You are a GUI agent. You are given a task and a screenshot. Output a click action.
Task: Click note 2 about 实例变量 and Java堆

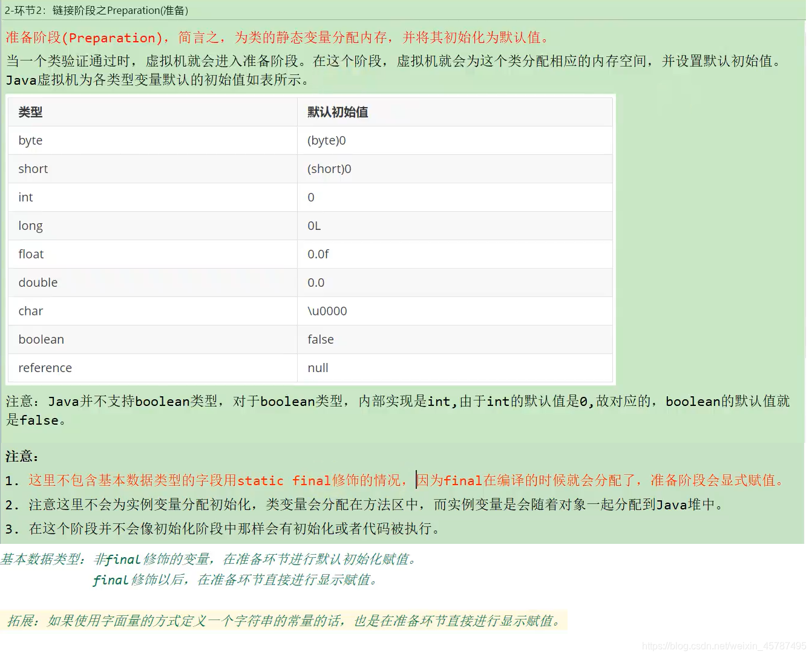365,505
